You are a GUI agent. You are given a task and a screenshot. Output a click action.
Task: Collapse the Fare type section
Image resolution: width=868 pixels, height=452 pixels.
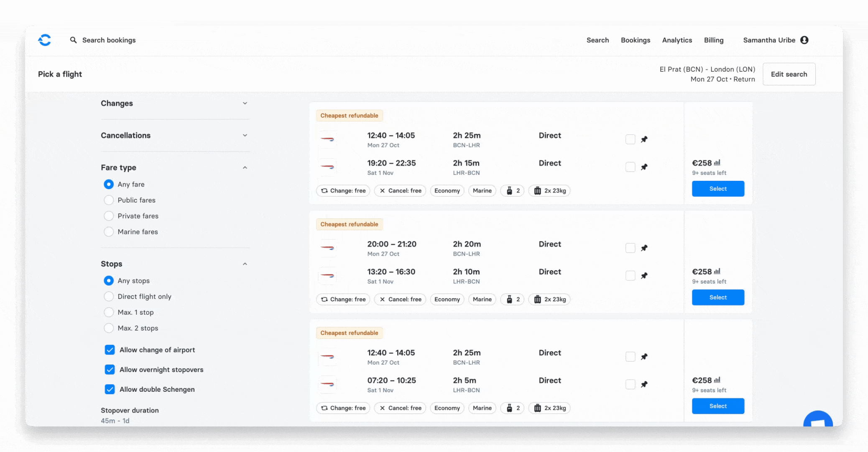[245, 168]
